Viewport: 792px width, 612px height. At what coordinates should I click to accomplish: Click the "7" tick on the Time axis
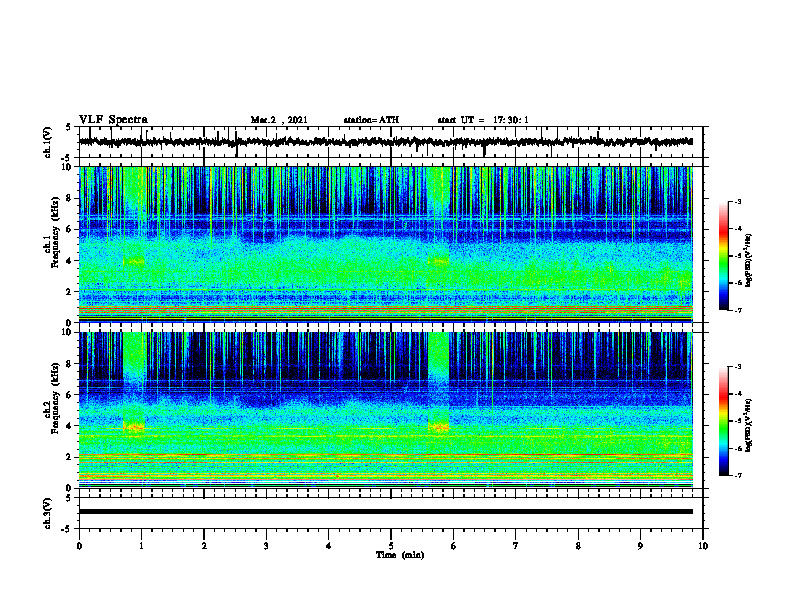516,546
